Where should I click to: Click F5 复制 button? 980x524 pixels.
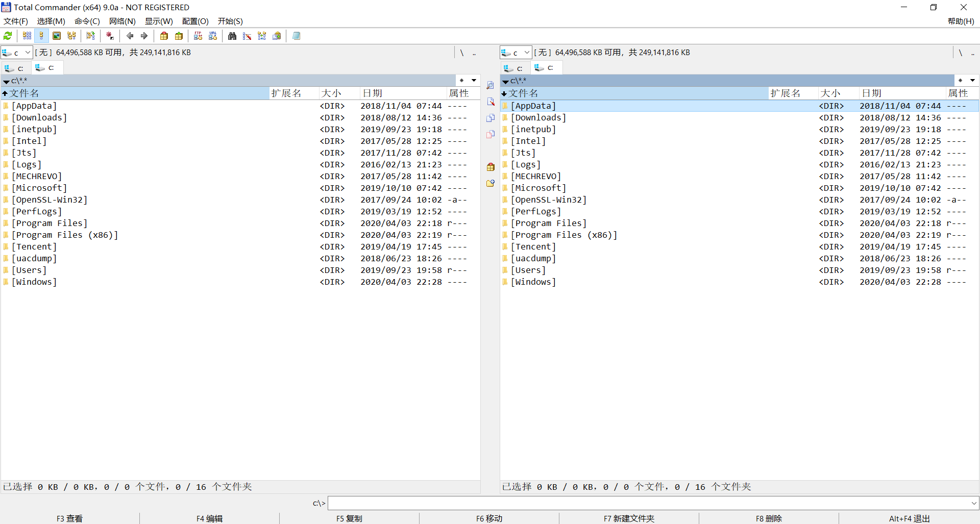coord(350,518)
